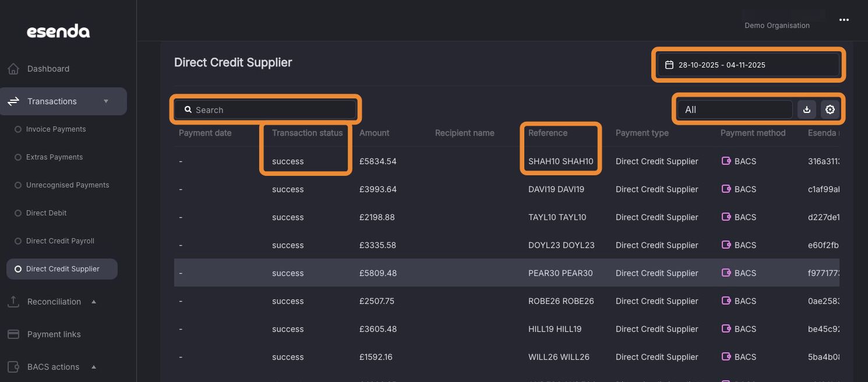Open Invoice Payments page
This screenshot has height=382, width=868.
[x=56, y=129]
